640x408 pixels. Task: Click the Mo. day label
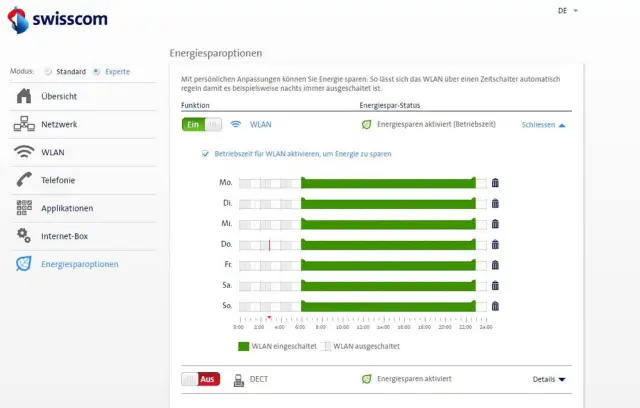coord(226,182)
